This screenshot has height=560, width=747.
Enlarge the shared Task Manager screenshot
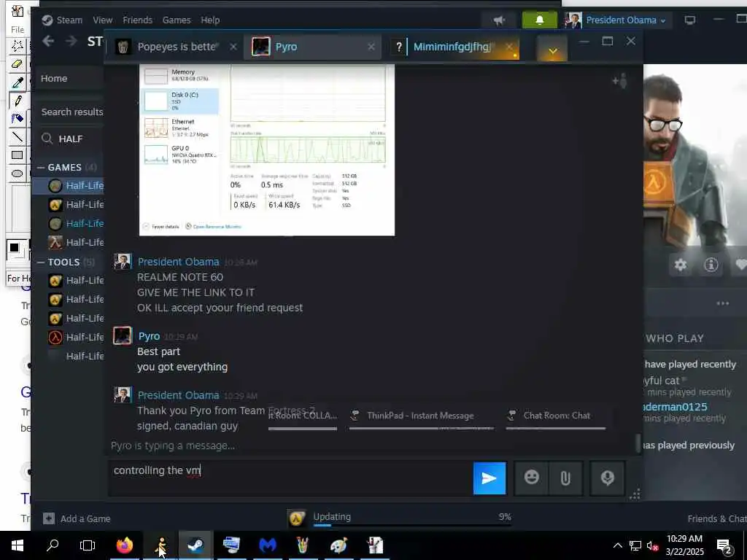pos(267,150)
